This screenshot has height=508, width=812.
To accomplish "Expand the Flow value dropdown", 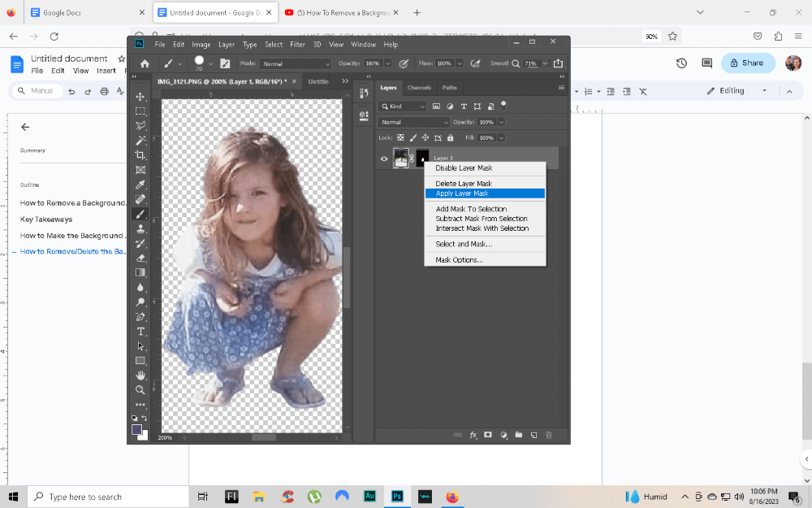I will coord(460,63).
